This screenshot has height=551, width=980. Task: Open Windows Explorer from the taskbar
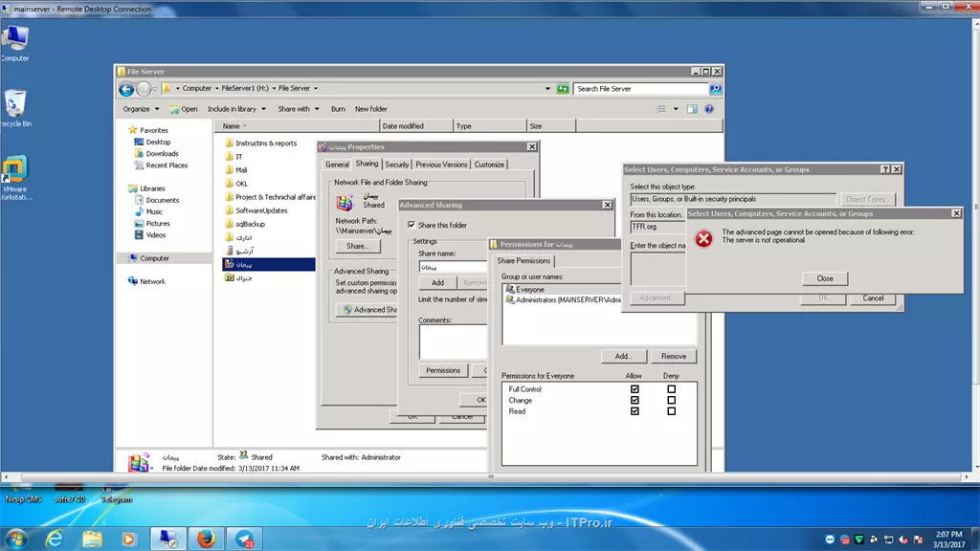tap(92, 538)
